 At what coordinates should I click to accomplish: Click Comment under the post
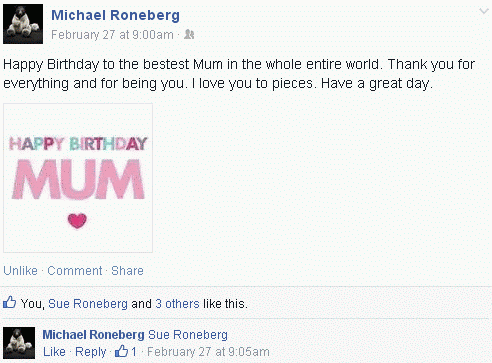[x=75, y=270]
